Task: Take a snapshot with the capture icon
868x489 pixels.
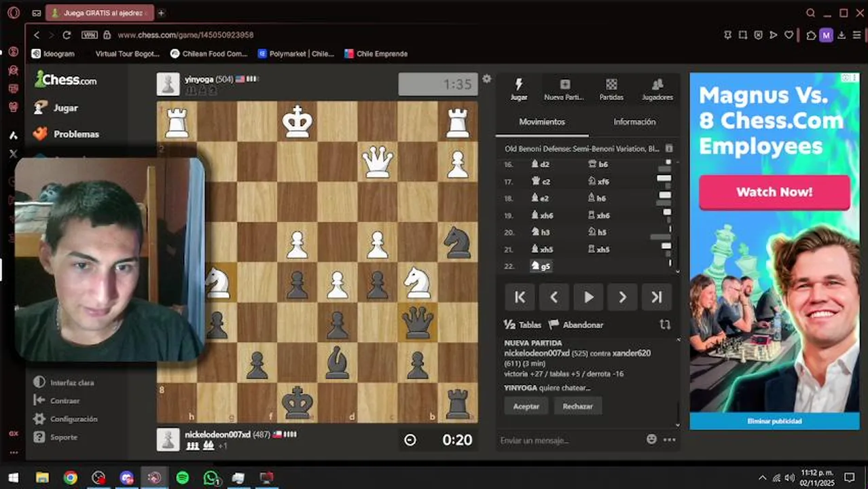Action: (x=742, y=35)
